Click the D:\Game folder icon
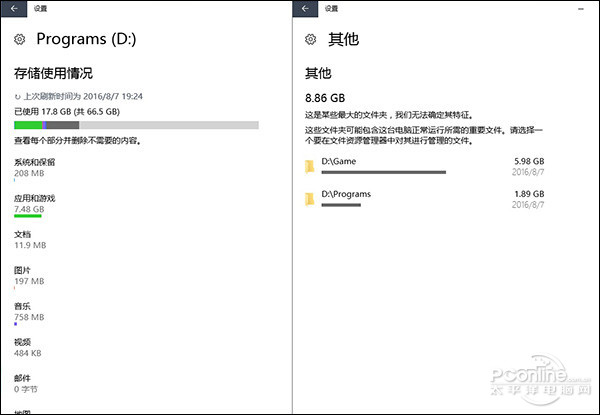600x415 pixels. (x=311, y=165)
